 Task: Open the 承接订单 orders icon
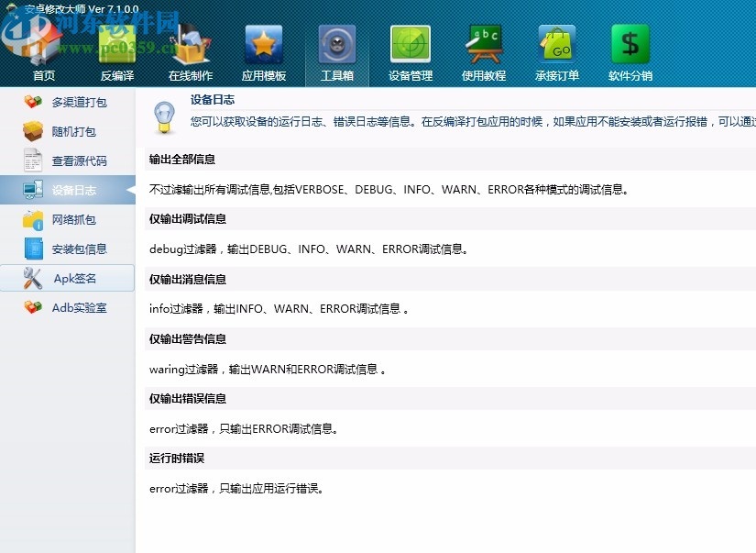(556, 41)
